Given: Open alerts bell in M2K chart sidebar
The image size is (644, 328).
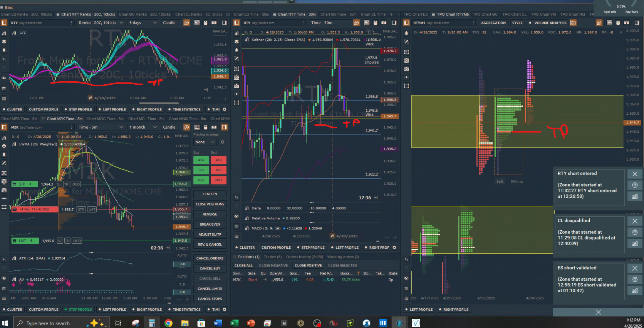Looking at the screenshot, I should [x=4, y=154].
